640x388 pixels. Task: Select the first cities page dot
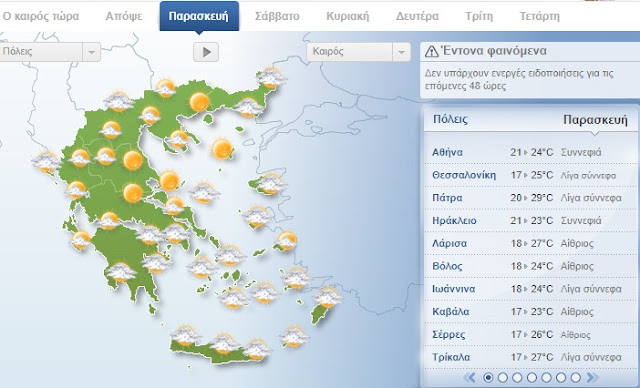(488, 377)
